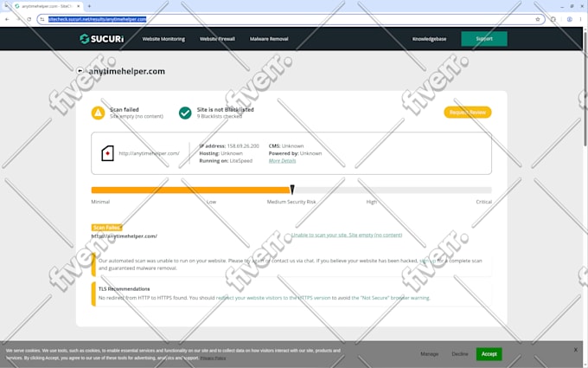This screenshot has width=588, height=368.
Task: Click the http://anytimehelper.com/ URL text in info box
Action: (150, 153)
